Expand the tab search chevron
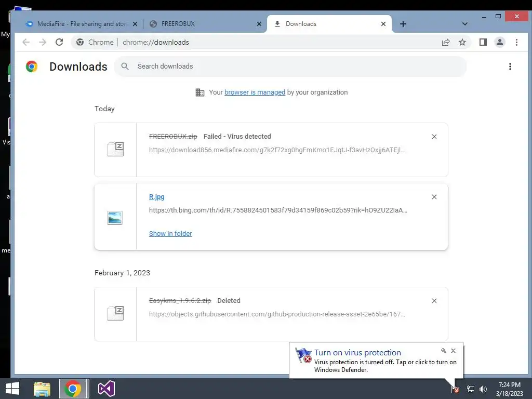Screen dimensions: 532x399 [x=465, y=24]
